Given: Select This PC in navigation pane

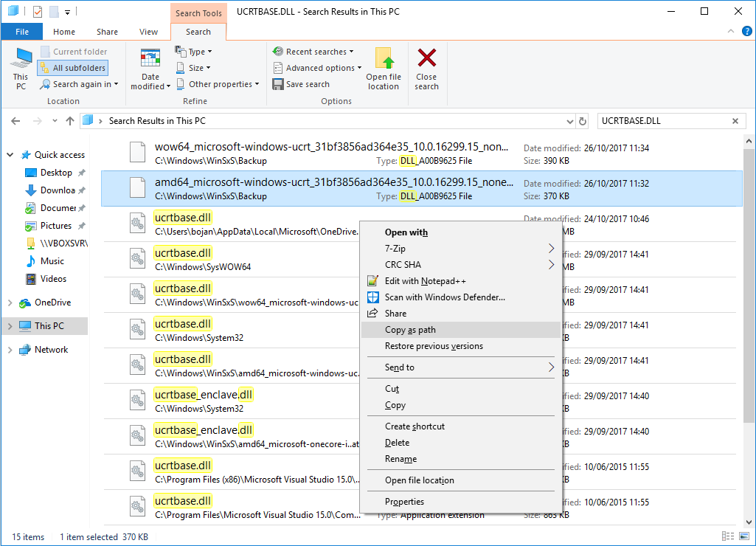Looking at the screenshot, I should coord(45,326).
